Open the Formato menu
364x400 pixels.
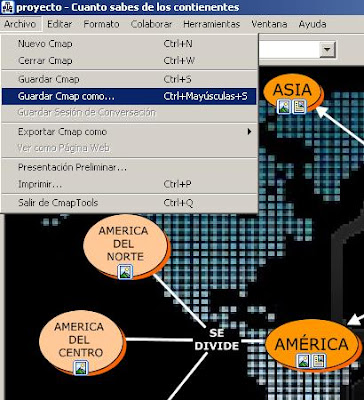[x=101, y=24]
